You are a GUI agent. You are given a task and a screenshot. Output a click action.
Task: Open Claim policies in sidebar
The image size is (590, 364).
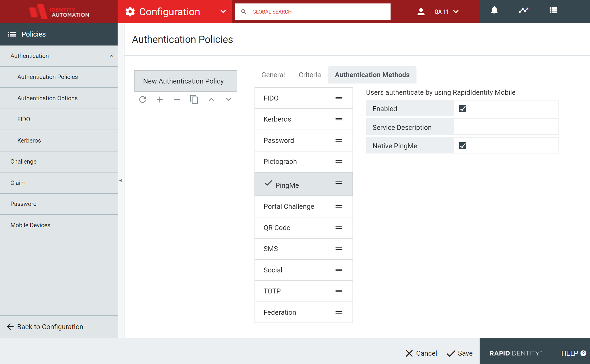(59, 183)
